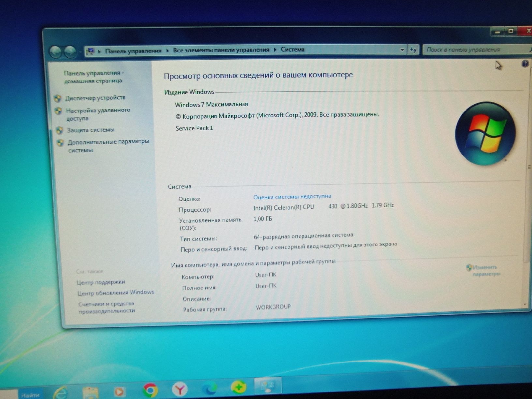Click the Back navigation arrow button
Image resolution: width=532 pixels, height=399 pixels.
[55, 52]
